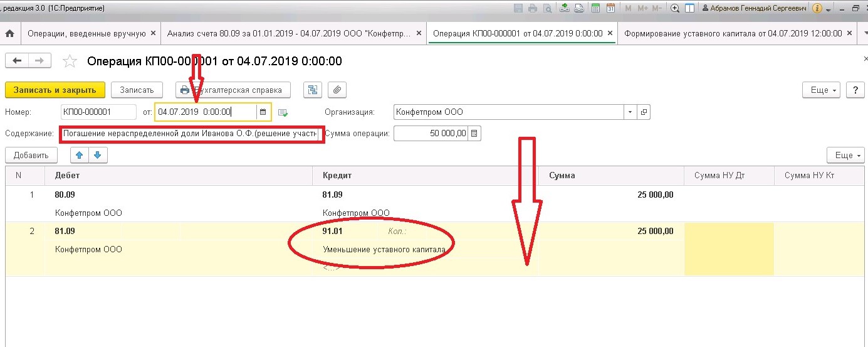Screen dimensions: 868x347
Task: Click the green checkmark icon beside the date field
Action: (283, 112)
